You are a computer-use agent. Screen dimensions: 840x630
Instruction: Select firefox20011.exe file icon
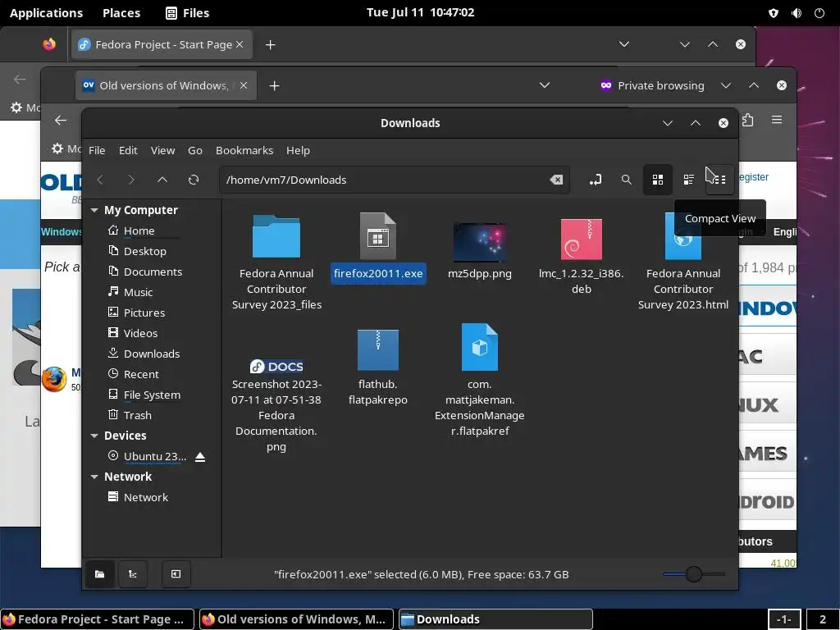(377, 237)
